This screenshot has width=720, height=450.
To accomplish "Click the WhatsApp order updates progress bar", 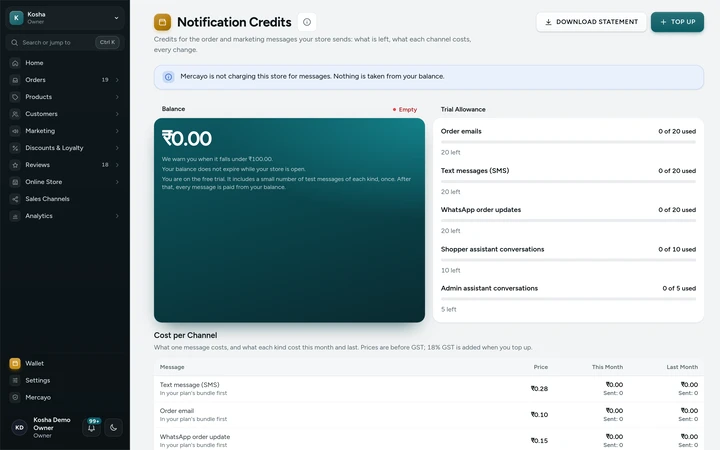I will pos(568,221).
